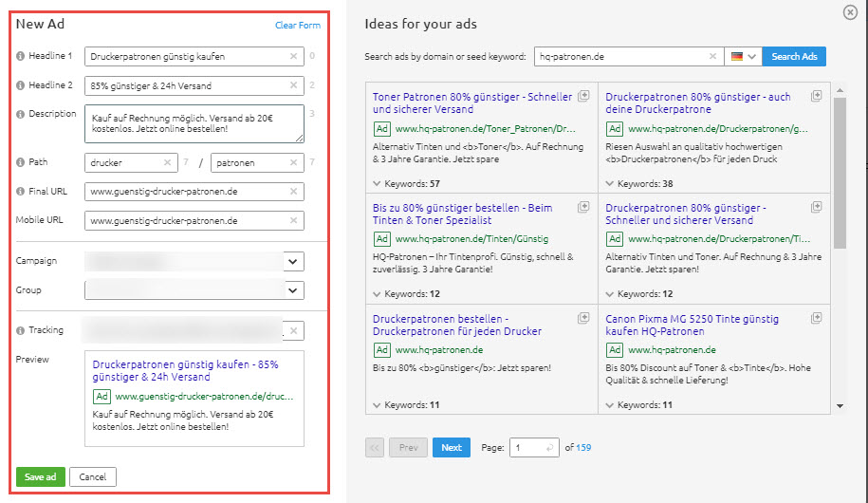The image size is (868, 503).
Task: Click the Search Ads button
Action: pyautogui.click(x=794, y=56)
